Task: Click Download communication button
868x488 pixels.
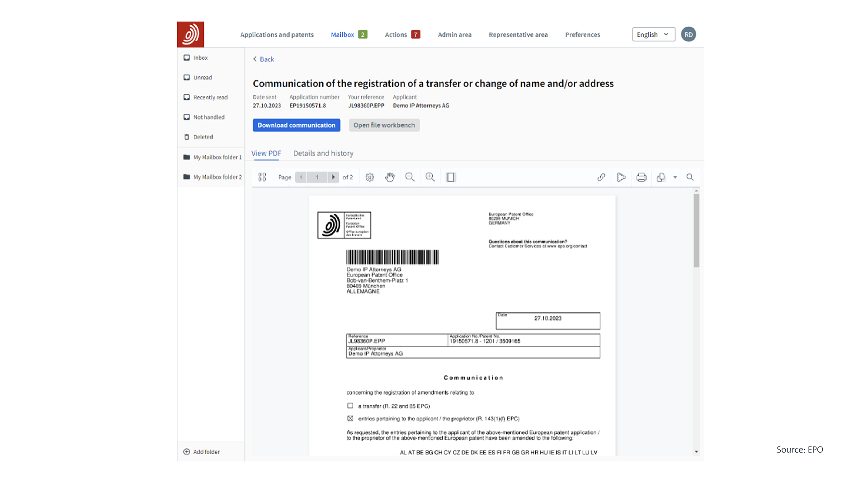Action: tap(297, 125)
